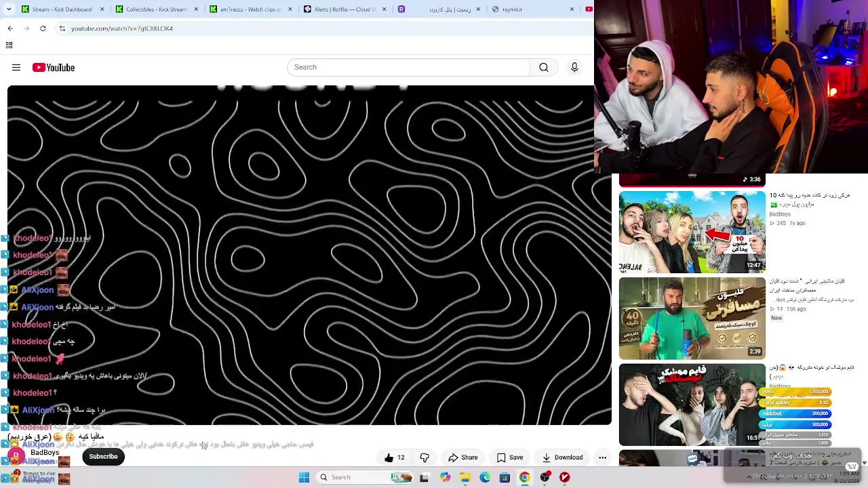
Task: Open the apps grid in the bookmarks bar
Action: tap(9, 45)
